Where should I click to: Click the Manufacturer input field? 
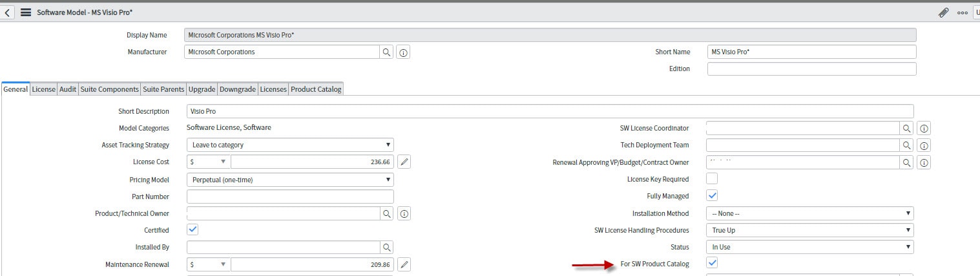(x=282, y=52)
